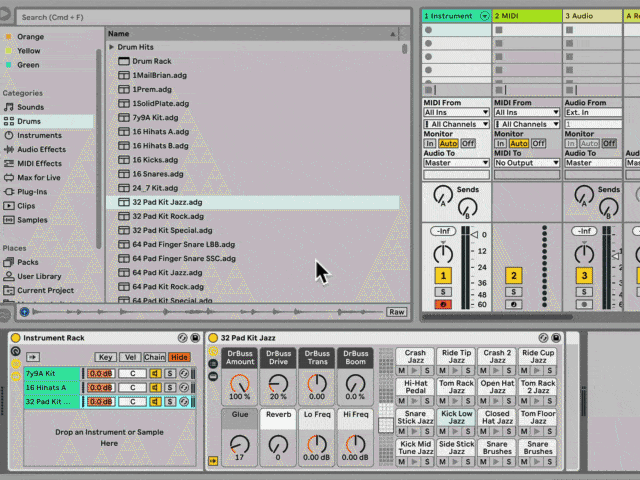This screenshot has height=480, width=640.
Task: Show the Key zone editor
Action: 105,357
